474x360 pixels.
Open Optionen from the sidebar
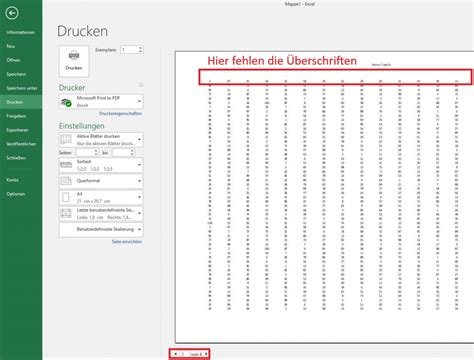16,194
